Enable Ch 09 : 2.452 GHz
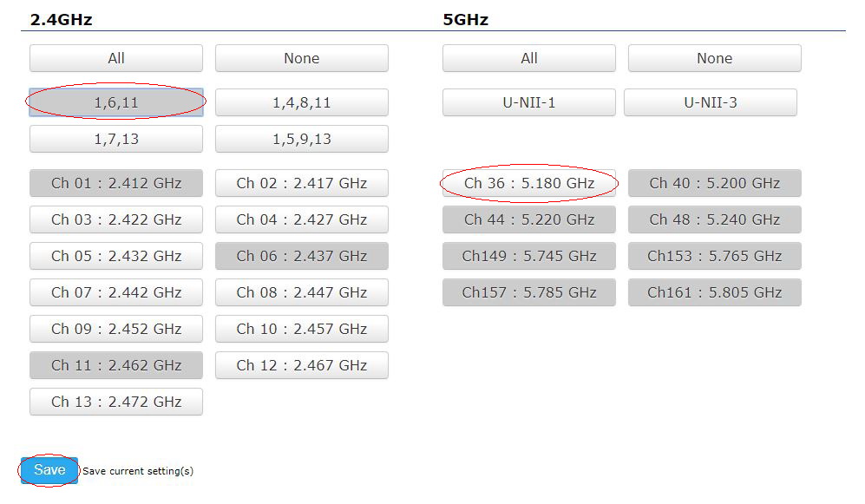The width and height of the screenshot is (865, 504). (x=116, y=329)
